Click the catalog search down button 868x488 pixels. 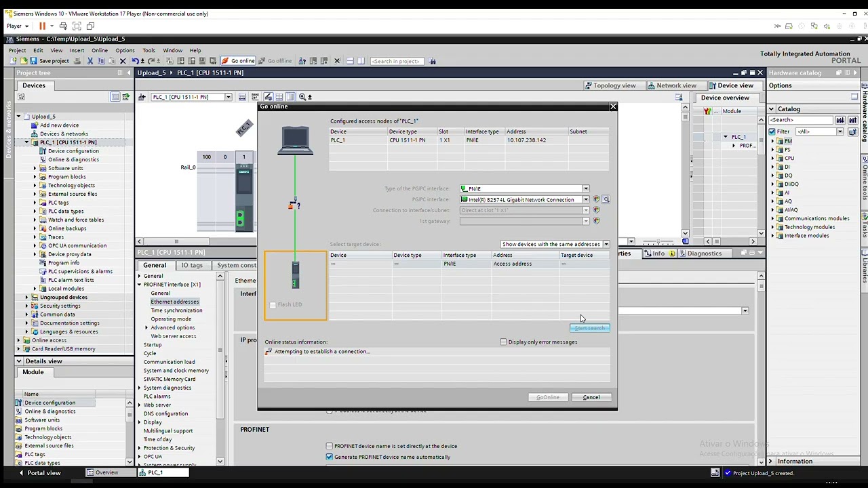coord(840,120)
